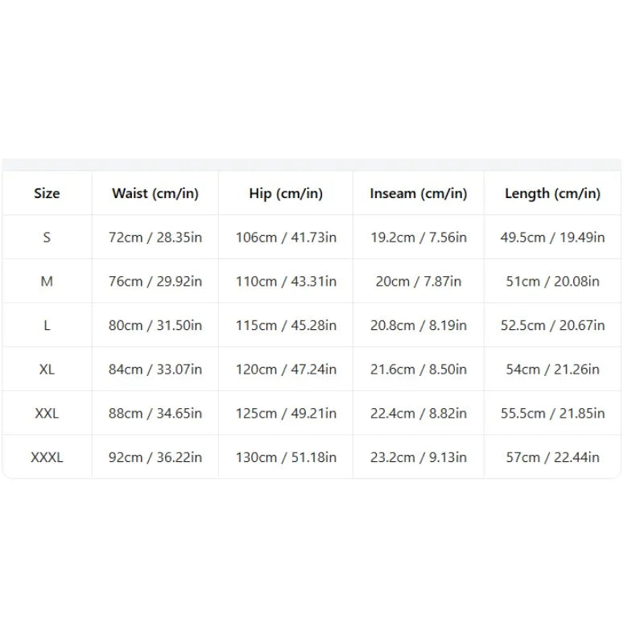This screenshot has height=644, width=644.
Task: Click the Waist (cm/in) column header
Action: [155, 193]
